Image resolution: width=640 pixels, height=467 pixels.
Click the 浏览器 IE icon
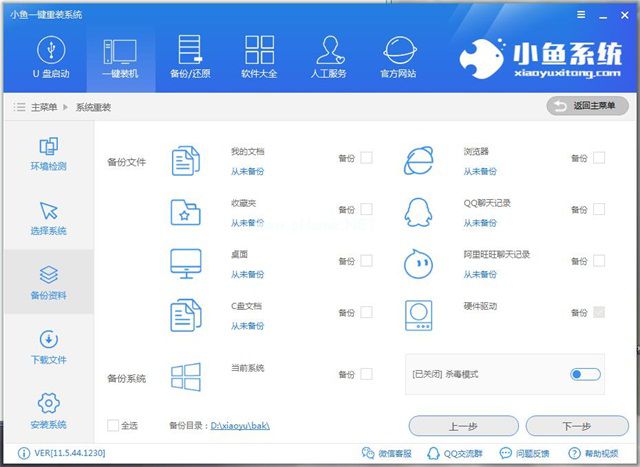(419, 161)
